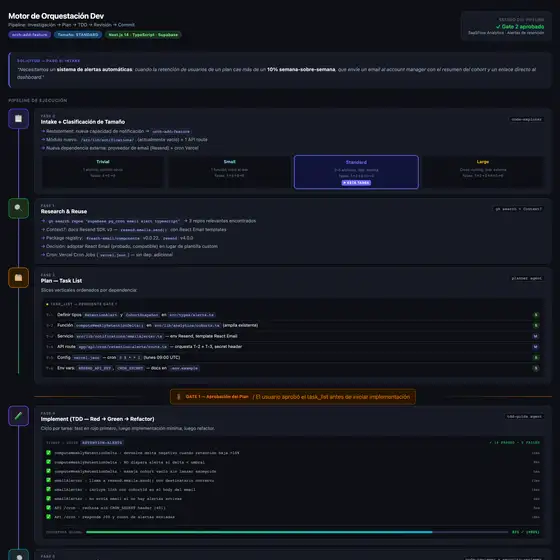This screenshot has height=560, width=560.
Task: Click the S size badge on the Definir tipos row
Action: [536, 315]
